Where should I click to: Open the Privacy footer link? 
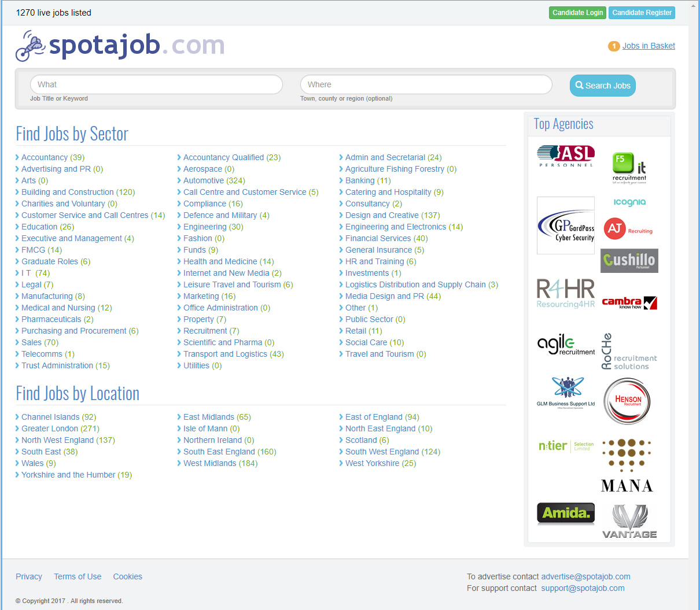29,576
